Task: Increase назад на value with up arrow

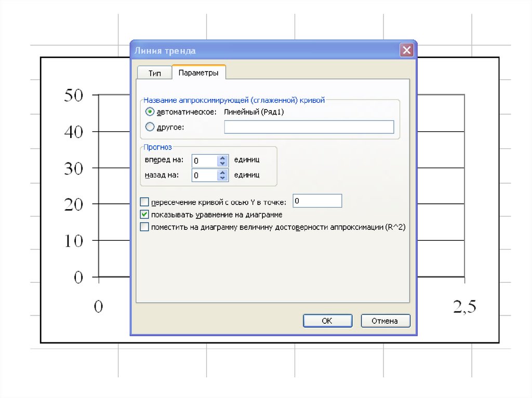Action: click(223, 172)
